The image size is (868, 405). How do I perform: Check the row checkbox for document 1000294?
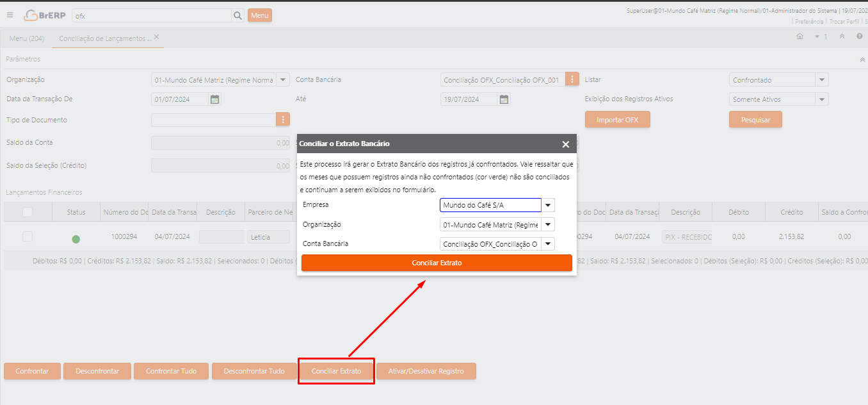[x=28, y=237]
